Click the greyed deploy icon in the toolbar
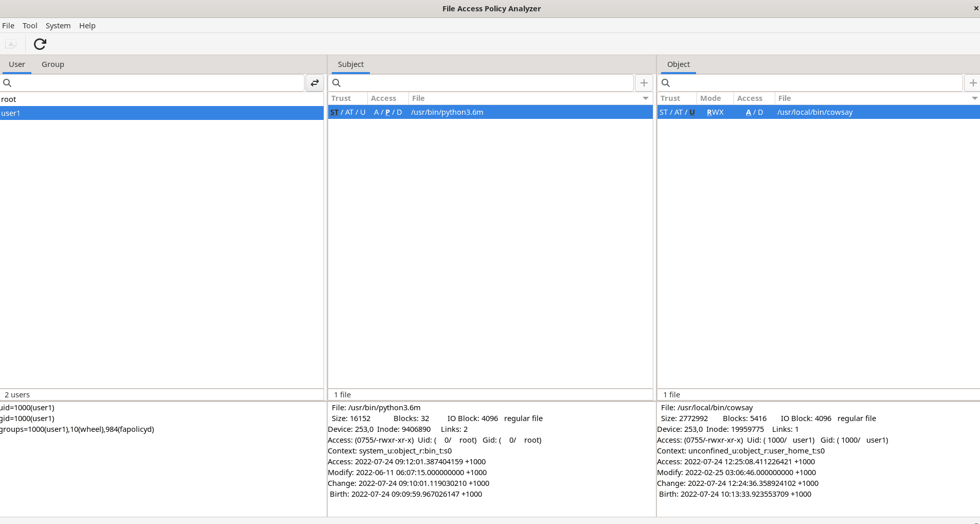Screen dimensions: 980x524 (x=11, y=44)
